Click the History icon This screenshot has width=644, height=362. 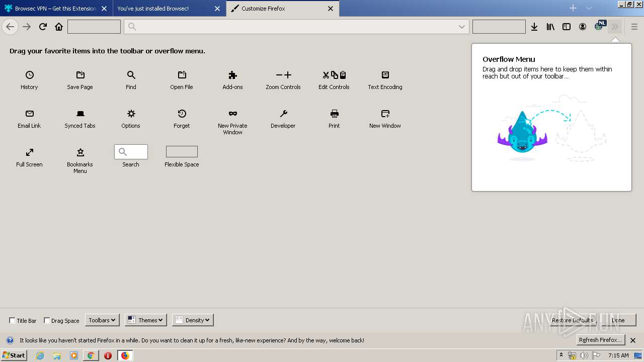30,75
